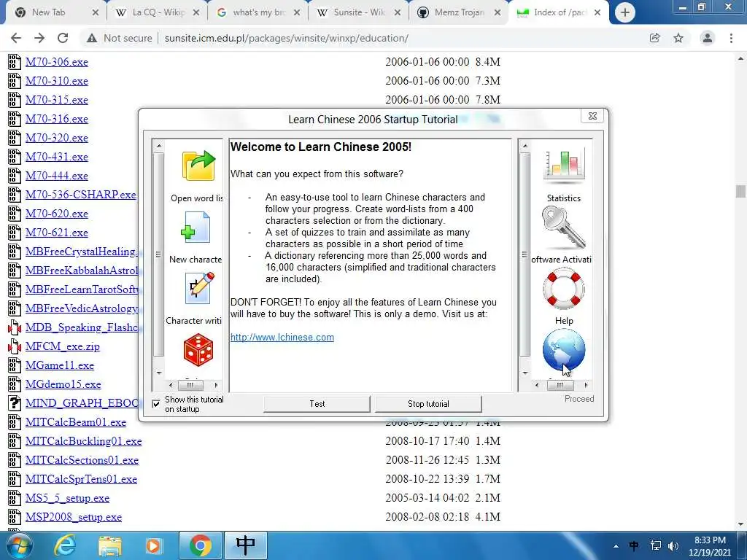
Task: Bookmark this page with star icon
Action: pos(678,38)
